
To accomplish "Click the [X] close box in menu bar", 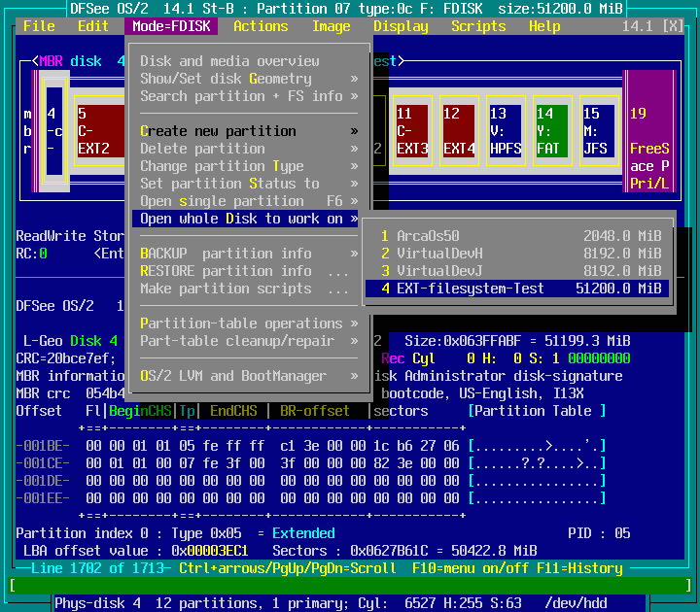I will (673, 26).
